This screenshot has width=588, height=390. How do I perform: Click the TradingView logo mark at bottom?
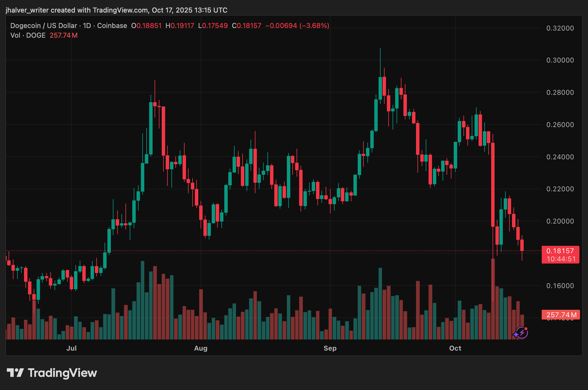15,373
